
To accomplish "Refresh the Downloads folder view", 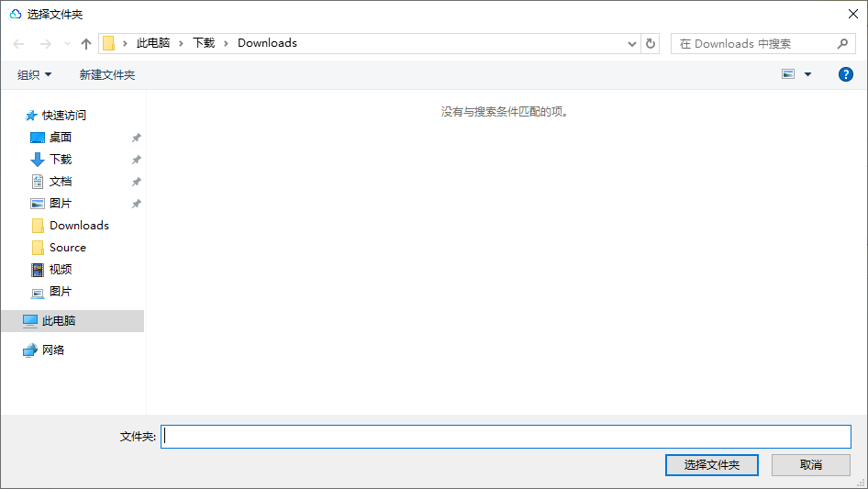I will tap(651, 43).
